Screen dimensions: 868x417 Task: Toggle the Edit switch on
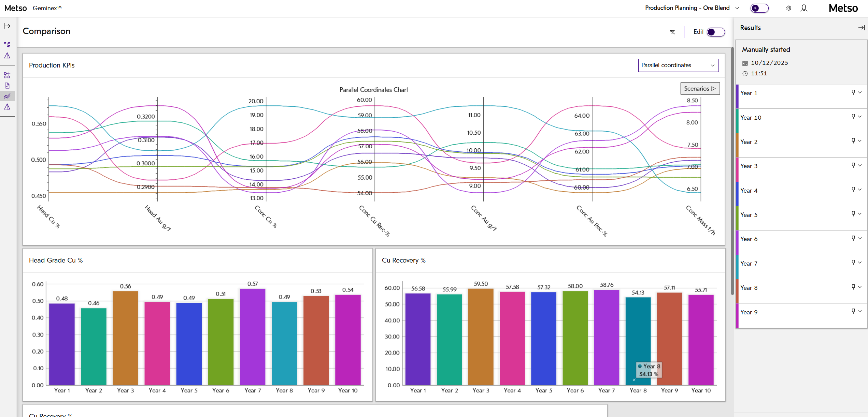point(716,32)
